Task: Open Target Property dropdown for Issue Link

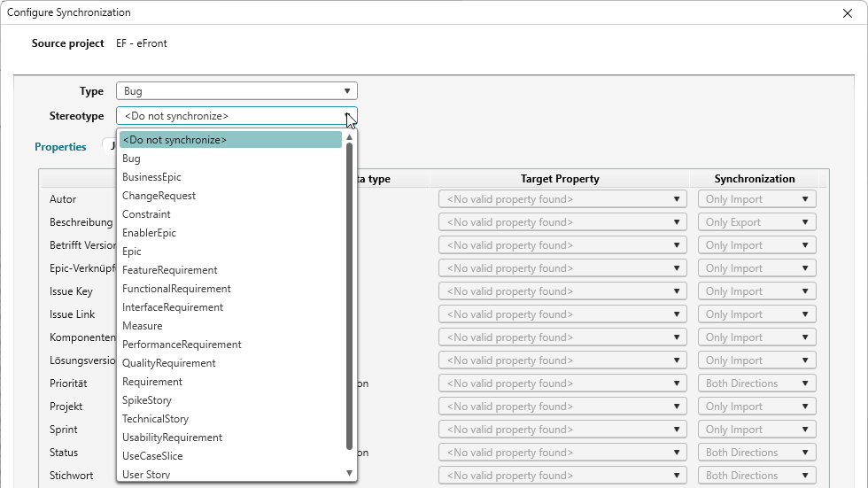Action: 562,314
